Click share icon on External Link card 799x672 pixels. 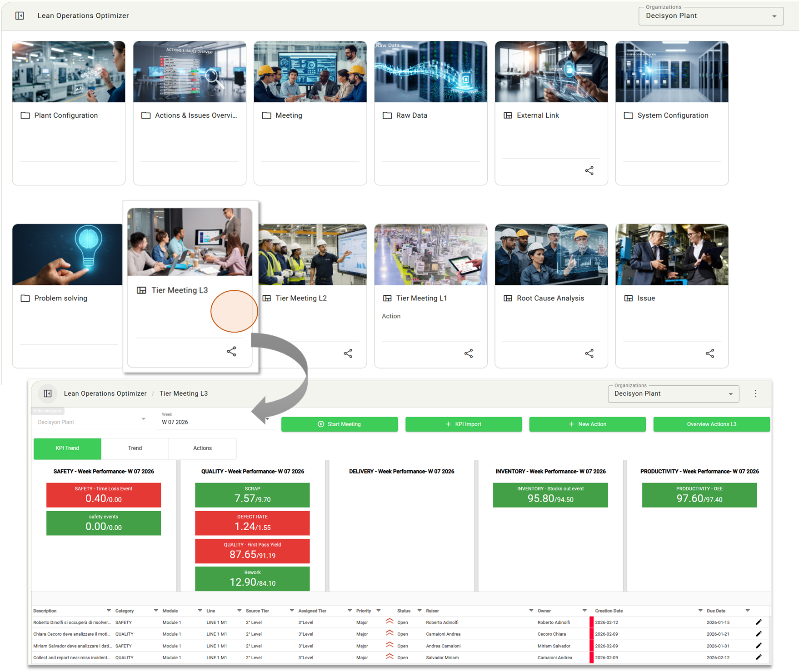click(x=589, y=171)
